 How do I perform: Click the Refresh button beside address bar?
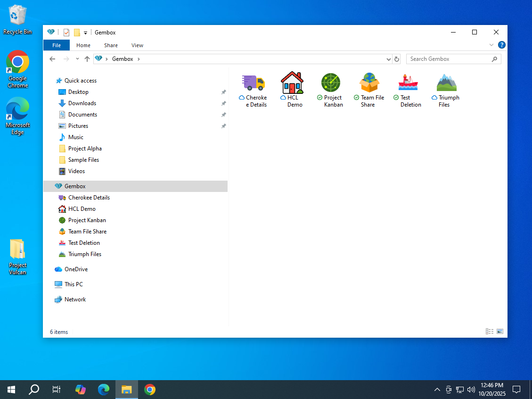tap(397, 59)
